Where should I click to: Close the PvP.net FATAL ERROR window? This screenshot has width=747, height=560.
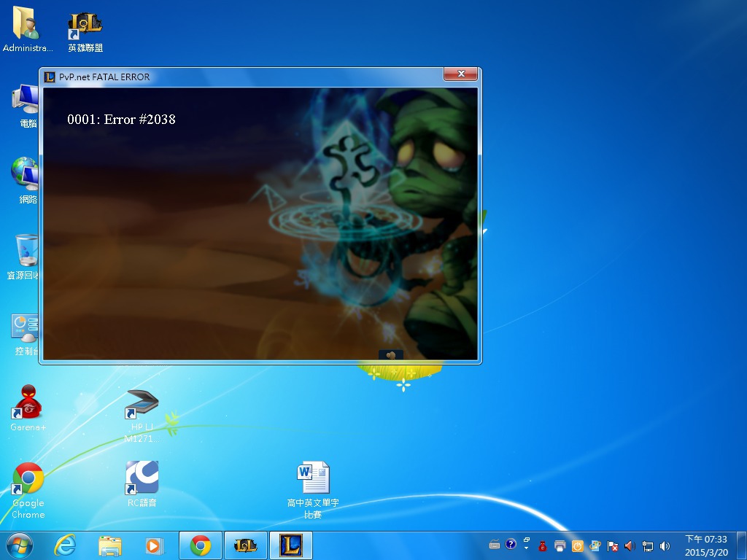460,74
